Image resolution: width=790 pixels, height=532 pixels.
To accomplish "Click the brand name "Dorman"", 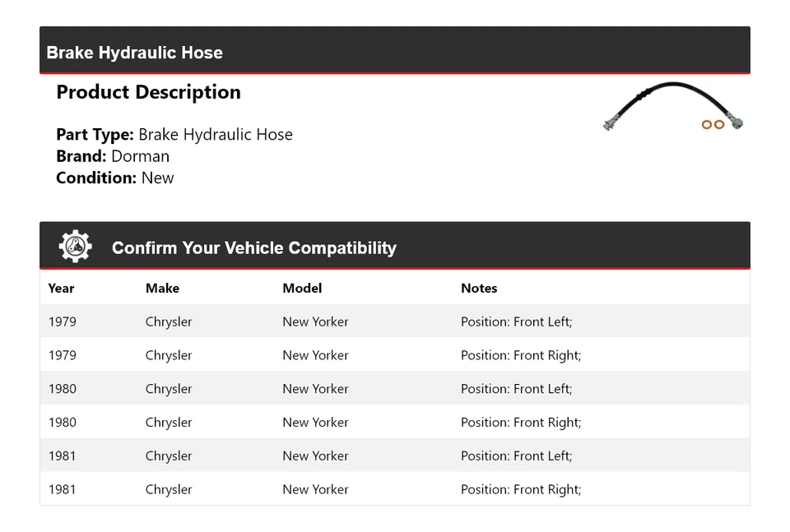I will click(140, 156).
